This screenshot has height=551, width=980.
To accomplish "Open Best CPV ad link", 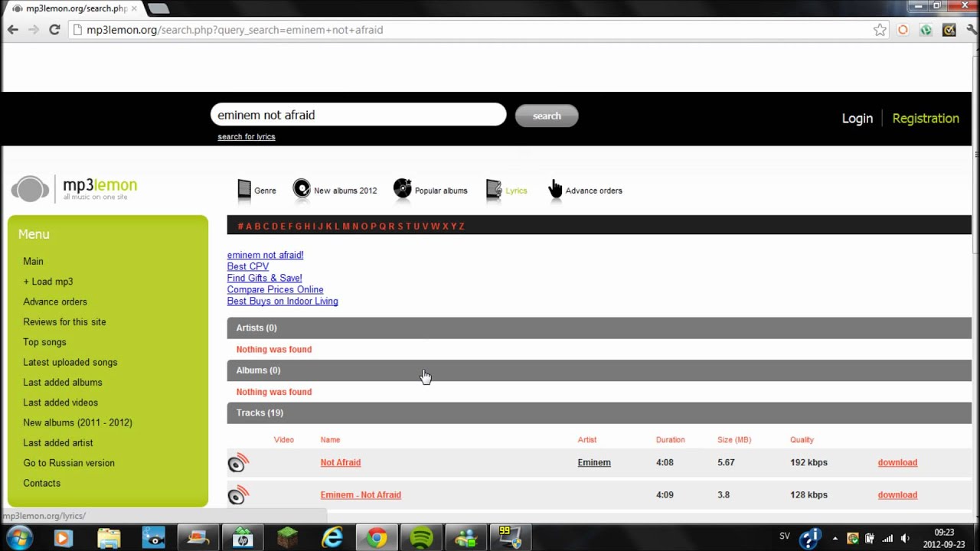I will pyautogui.click(x=248, y=266).
